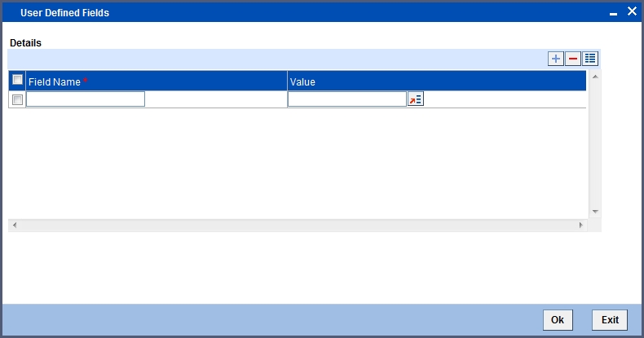Open the Value list of values icon
The width and height of the screenshot is (644, 338).
click(416, 99)
